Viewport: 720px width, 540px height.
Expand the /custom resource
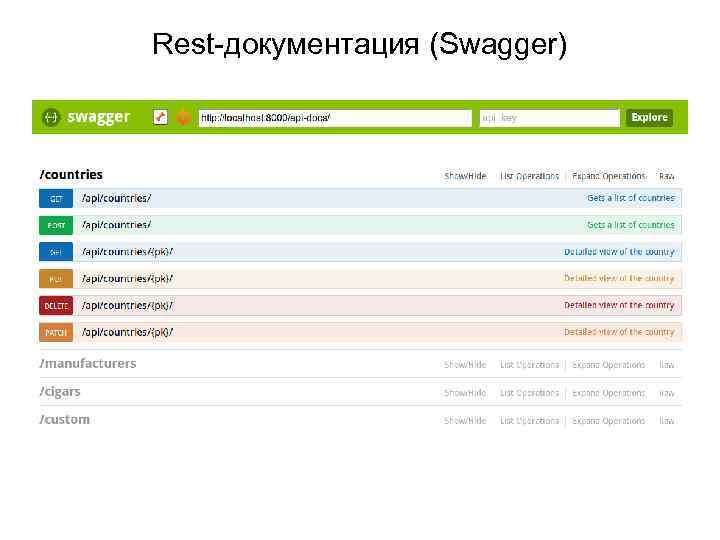[65, 420]
